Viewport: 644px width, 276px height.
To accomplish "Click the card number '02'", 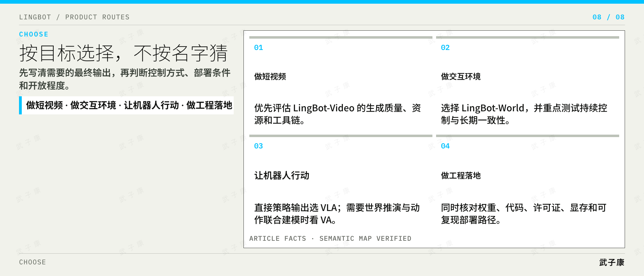I will pyautogui.click(x=445, y=48).
